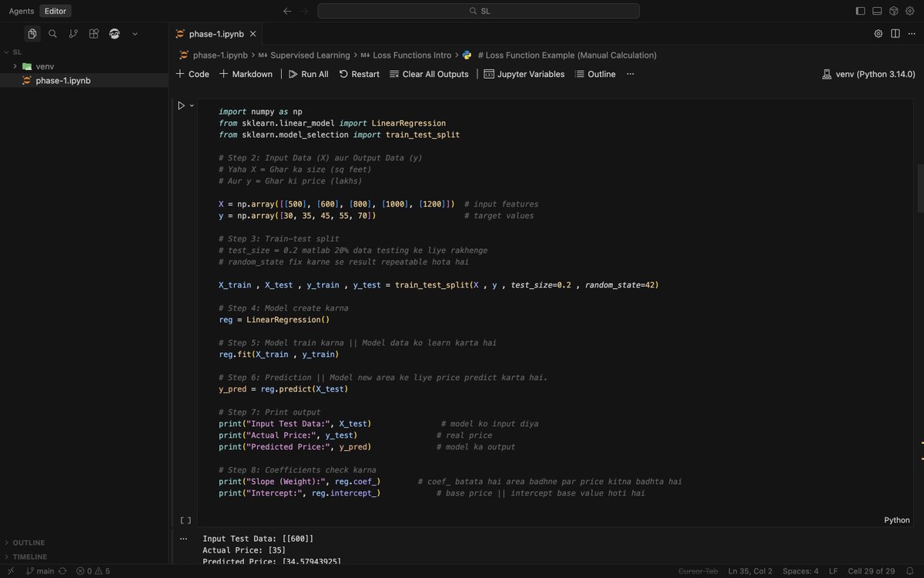Select the phase-1.ipynb editor tab
The width and height of the screenshot is (924, 578).
click(x=216, y=34)
